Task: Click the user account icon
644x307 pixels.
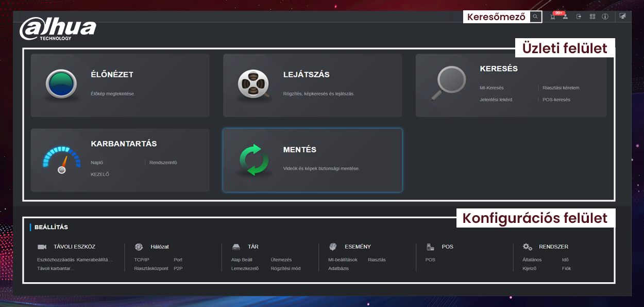Action: click(x=565, y=17)
